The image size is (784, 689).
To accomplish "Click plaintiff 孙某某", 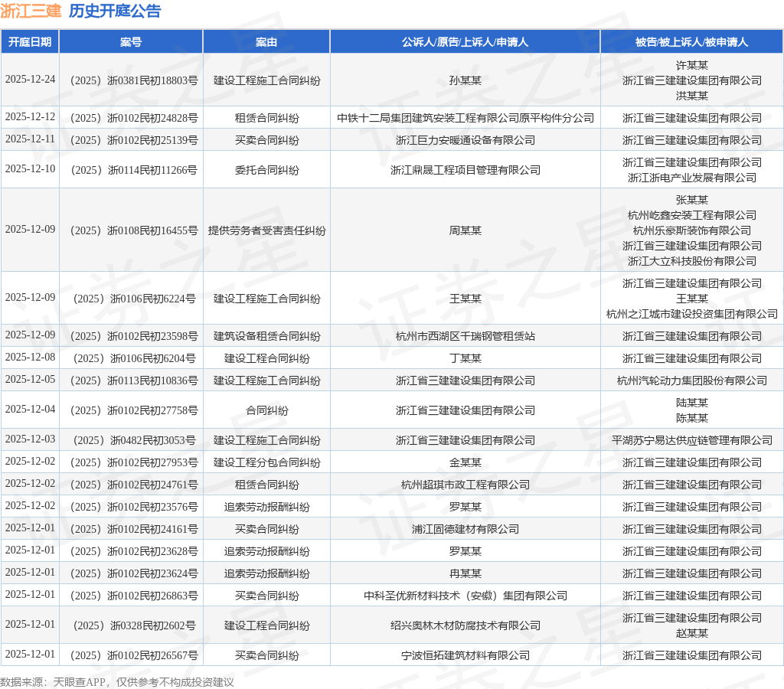I will [x=465, y=80].
